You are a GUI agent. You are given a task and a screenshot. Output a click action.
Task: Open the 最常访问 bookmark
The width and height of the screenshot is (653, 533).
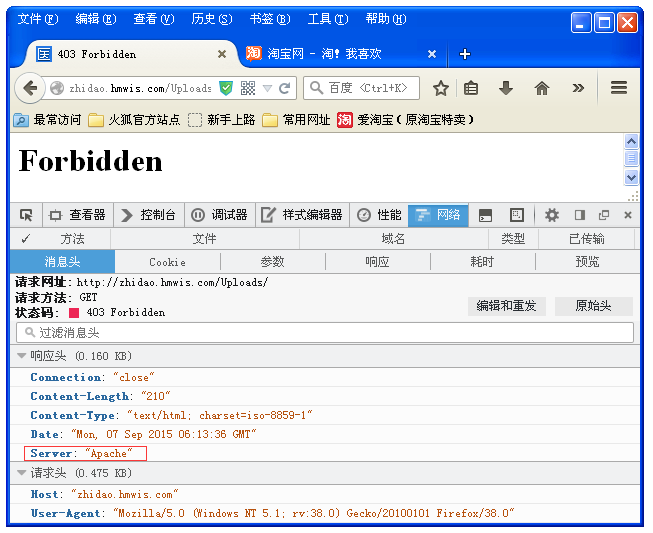click(x=47, y=120)
